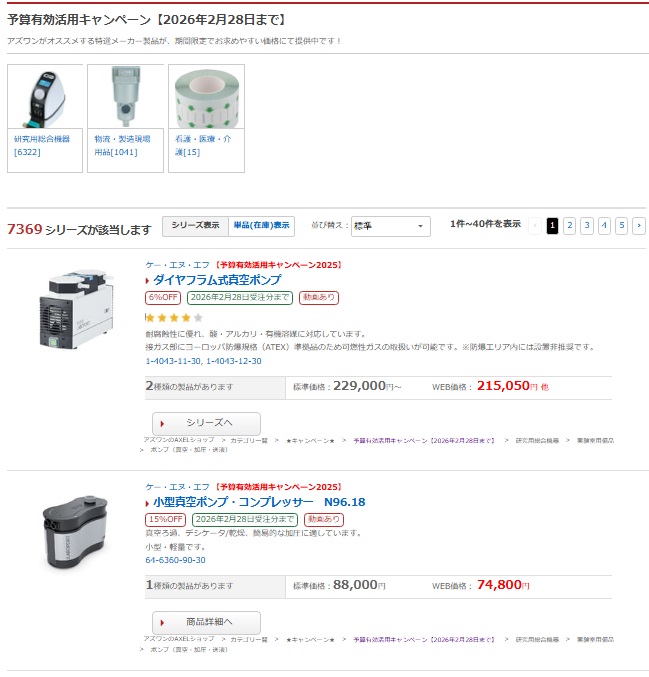Click the label roll category image

pos(205,97)
